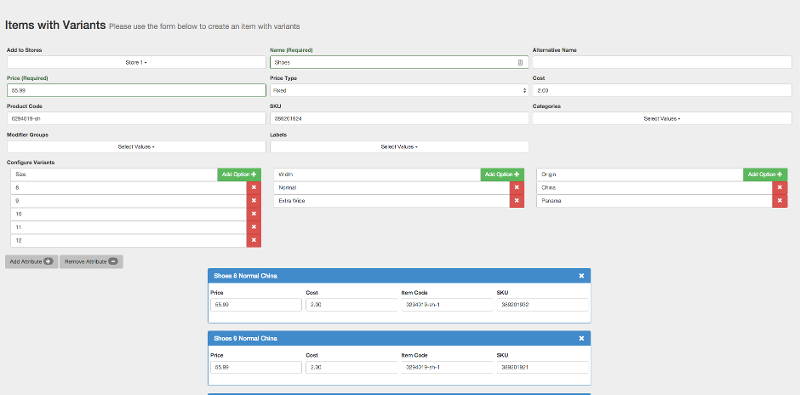800x395 pixels.
Task: Edit the size value 12 field
Action: [129, 240]
